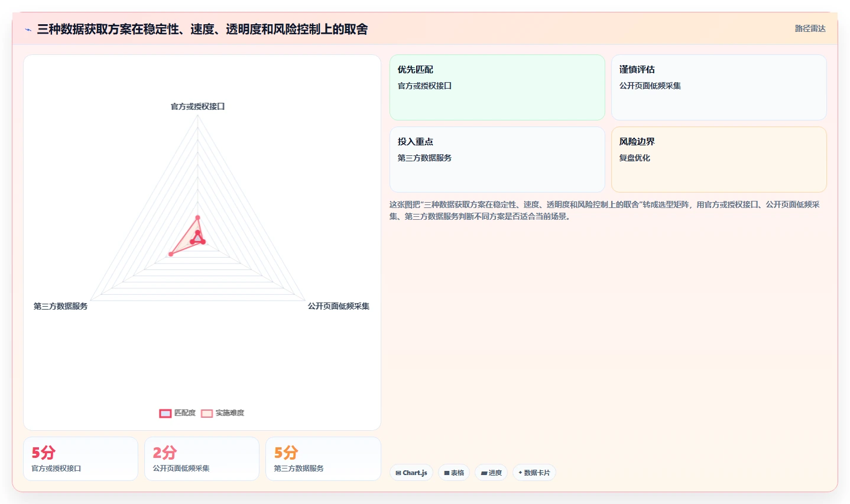Open the 风险边界 card
The width and height of the screenshot is (850, 504).
tap(719, 160)
